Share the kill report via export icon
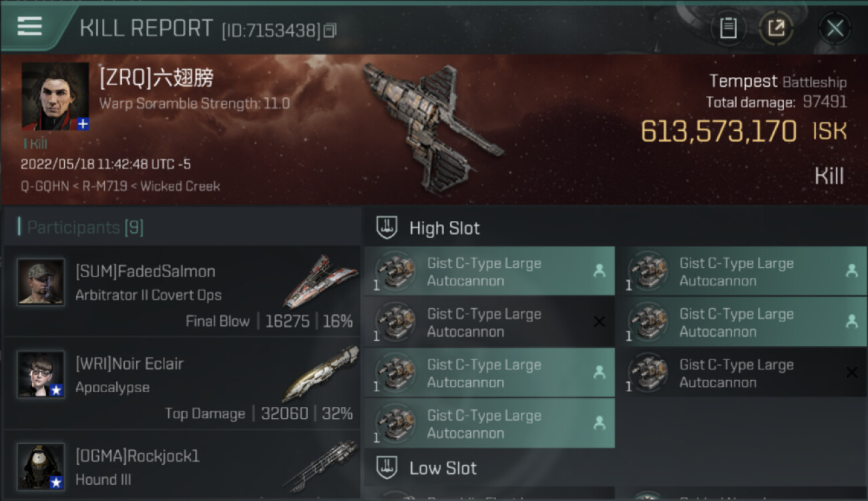Viewport: 868px width, 501px height. (776, 28)
